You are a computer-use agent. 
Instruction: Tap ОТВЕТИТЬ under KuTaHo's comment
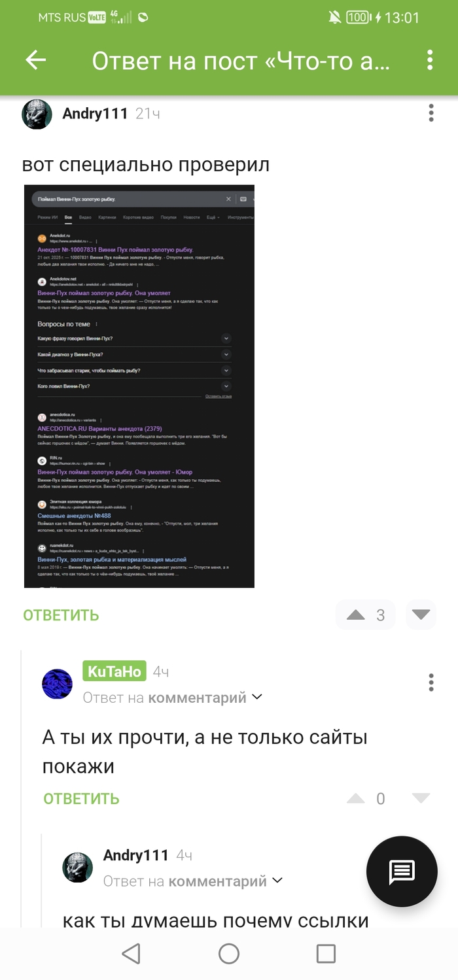coord(81,798)
